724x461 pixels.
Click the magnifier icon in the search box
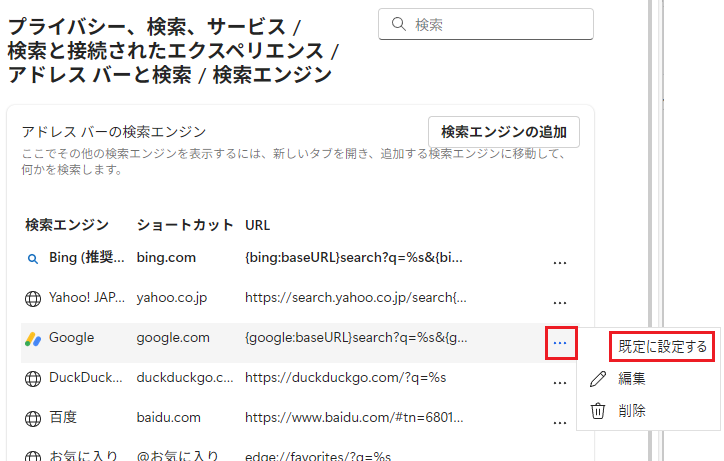(x=398, y=24)
